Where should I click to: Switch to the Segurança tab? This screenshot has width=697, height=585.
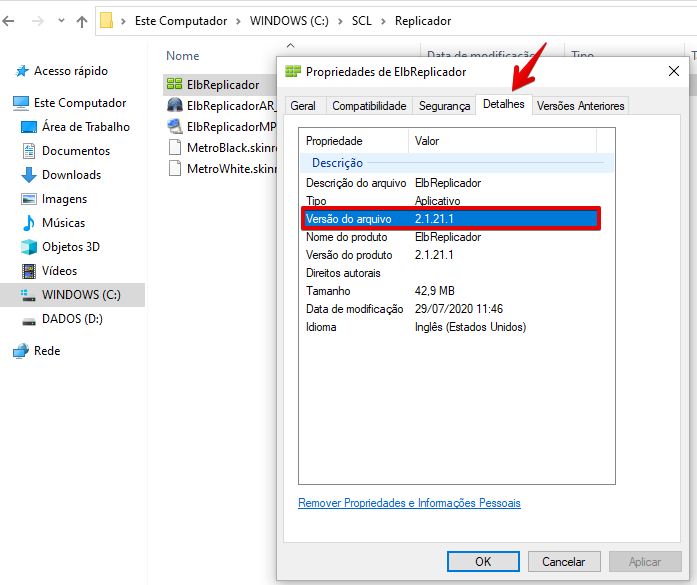[445, 106]
